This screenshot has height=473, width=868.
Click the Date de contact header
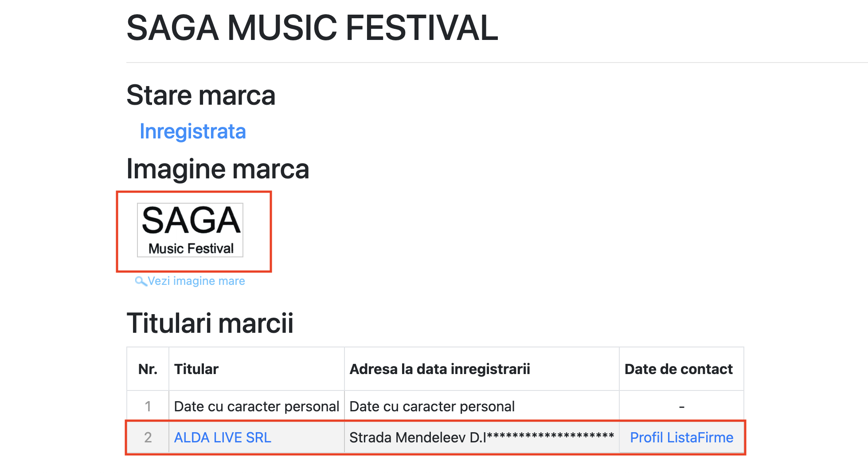coord(679,369)
